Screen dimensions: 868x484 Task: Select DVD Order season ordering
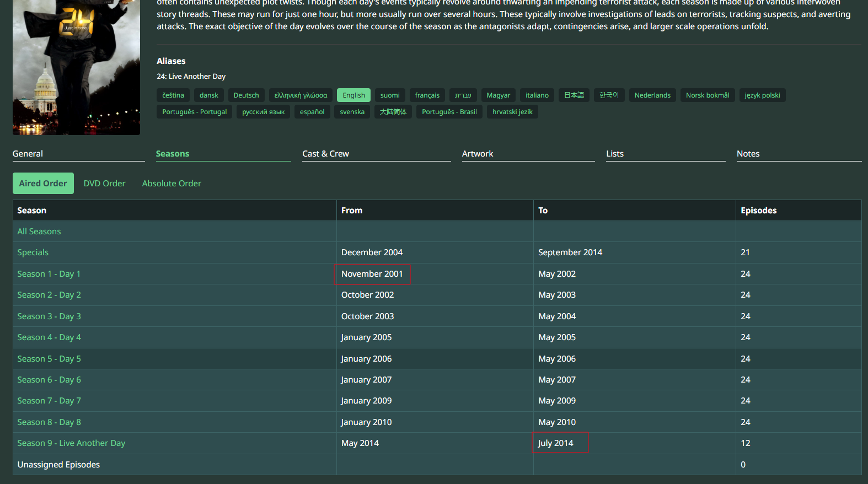pos(104,184)
